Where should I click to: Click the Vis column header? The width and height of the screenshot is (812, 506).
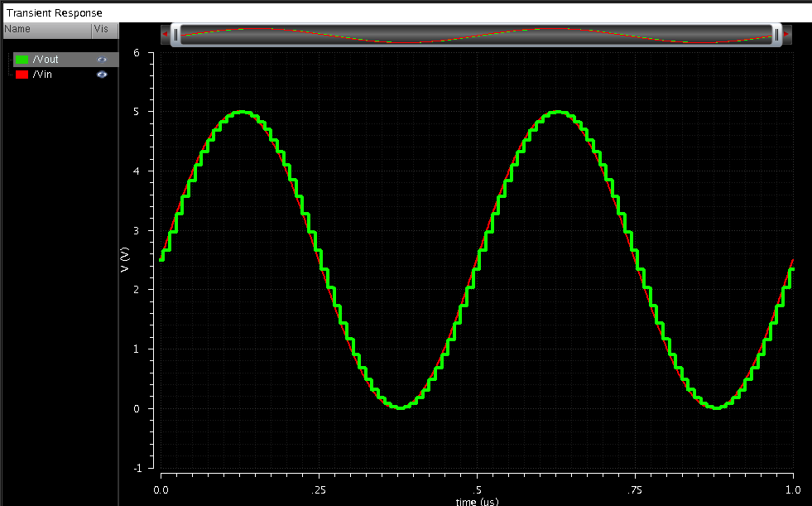tap(100, 29)
